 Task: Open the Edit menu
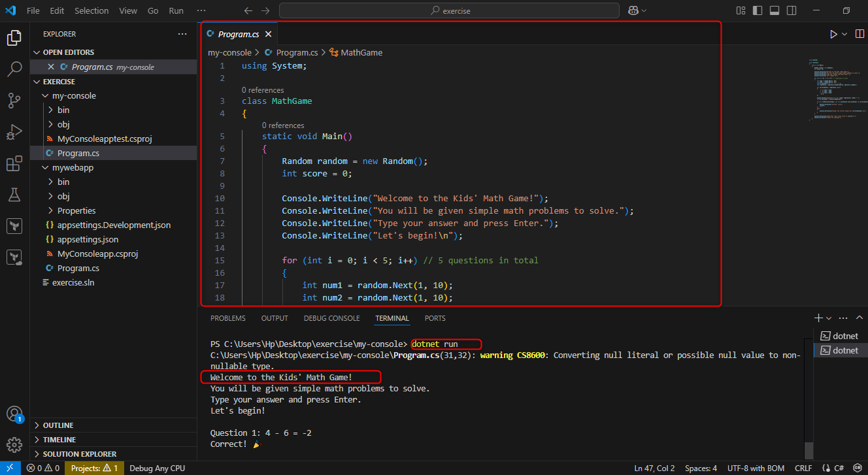(x=57, y=10)
